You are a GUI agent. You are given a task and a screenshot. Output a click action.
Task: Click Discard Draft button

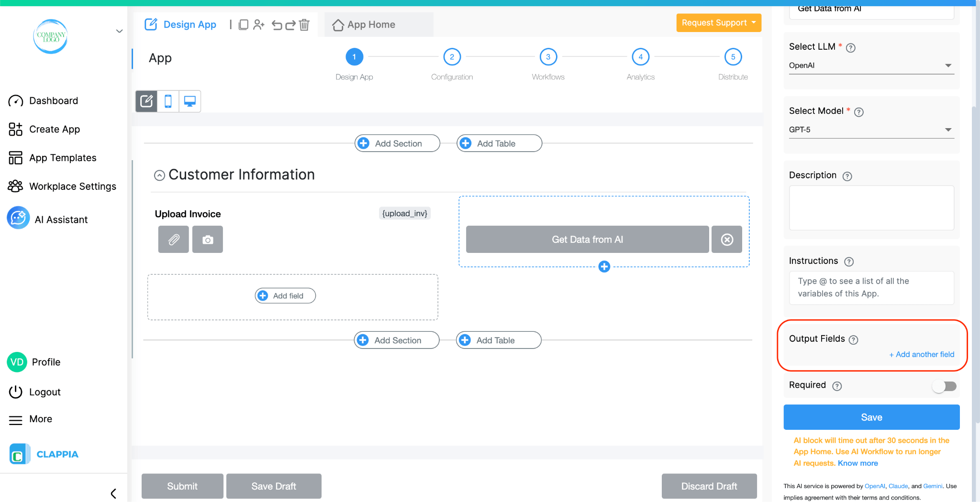tap(709, 486)
